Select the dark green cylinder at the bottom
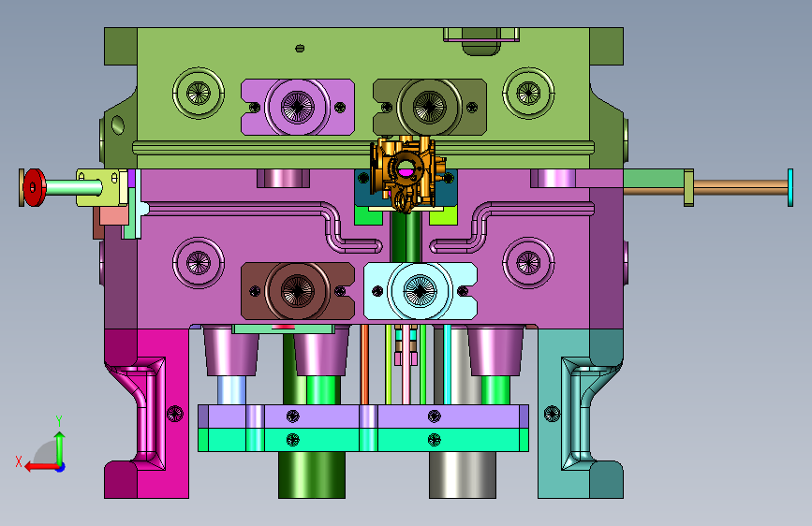812x526 pixels. point(312,475)
